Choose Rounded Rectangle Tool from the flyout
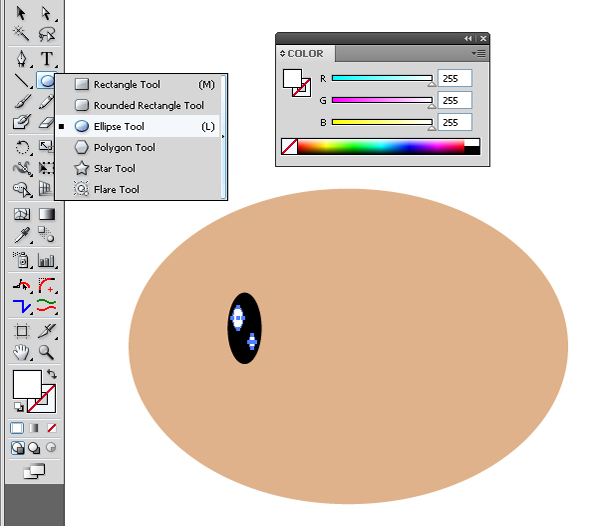The height and width of the screenshot is (526, 600). click(x=138, y=105)
